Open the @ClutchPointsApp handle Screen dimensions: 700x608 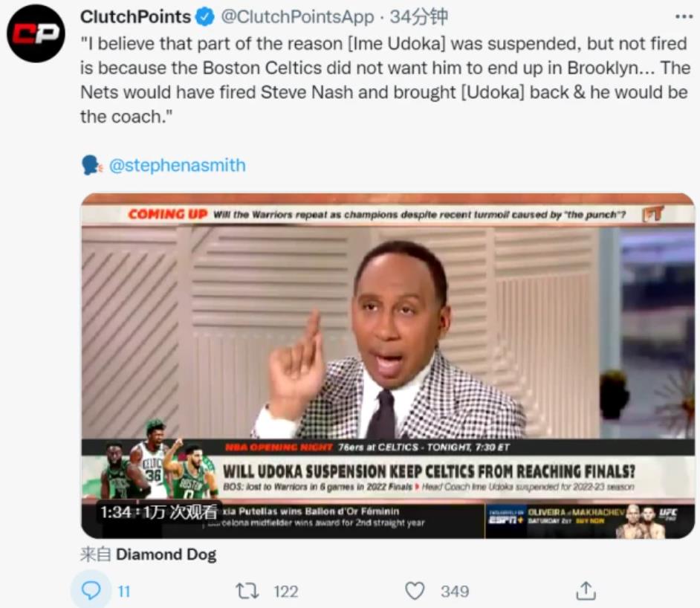[297, 17]
